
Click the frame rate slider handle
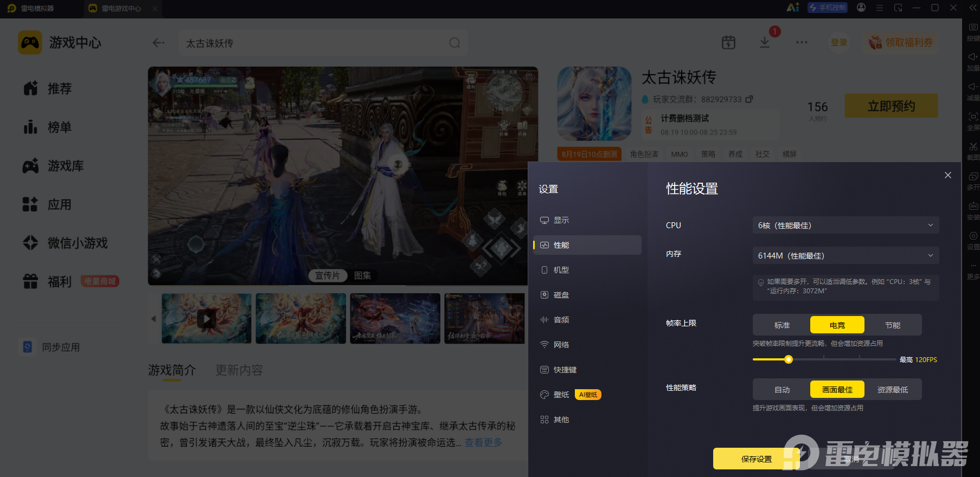coord(789,359)
